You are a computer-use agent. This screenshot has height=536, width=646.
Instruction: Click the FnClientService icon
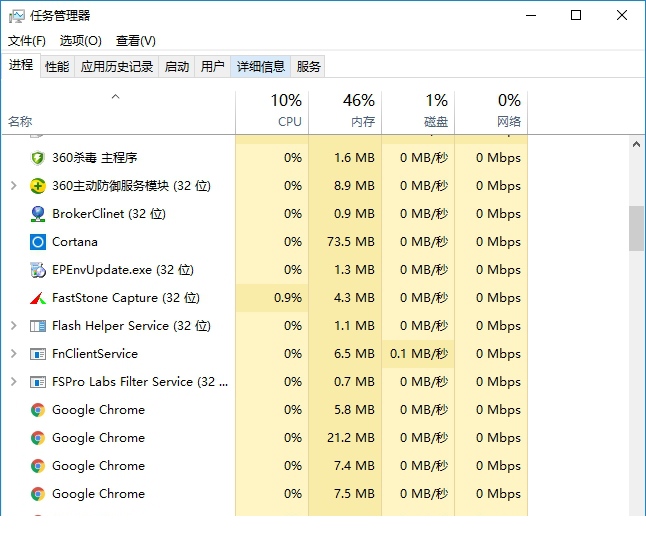[37, 354]
